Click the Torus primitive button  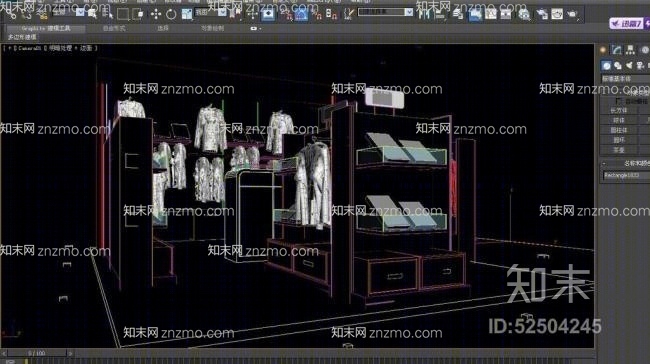coord(619,140)
